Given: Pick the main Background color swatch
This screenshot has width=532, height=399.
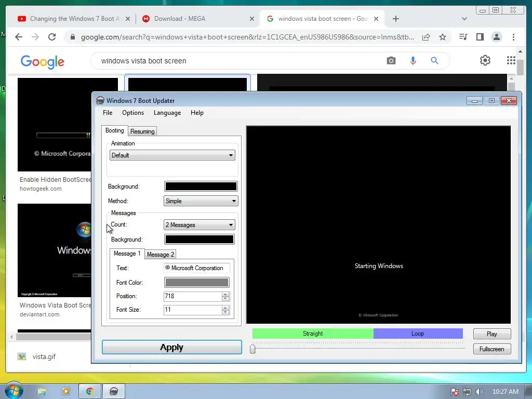Looking at the screenshot, I should click(201, 187).
